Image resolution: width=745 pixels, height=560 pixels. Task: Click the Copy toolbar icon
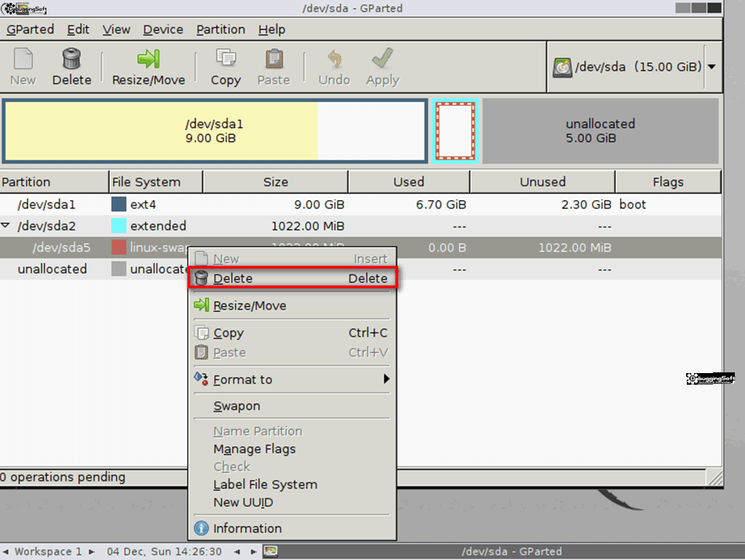coord(226,59)
